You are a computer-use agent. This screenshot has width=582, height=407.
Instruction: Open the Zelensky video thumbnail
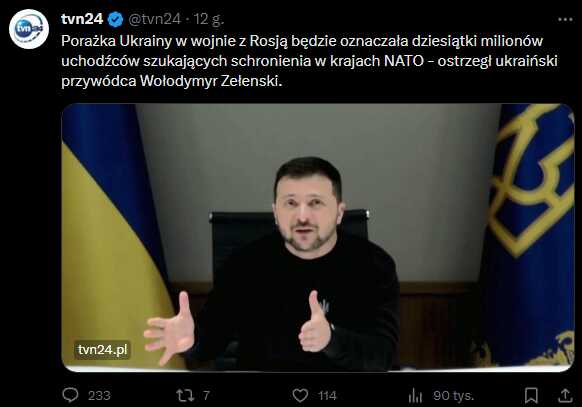point(318,237)
